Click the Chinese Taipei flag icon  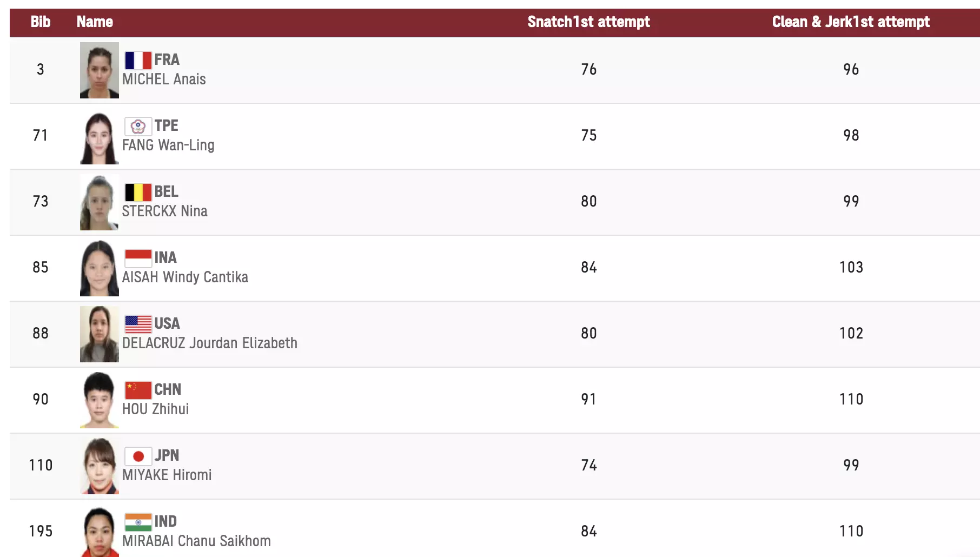coord(138,126)
